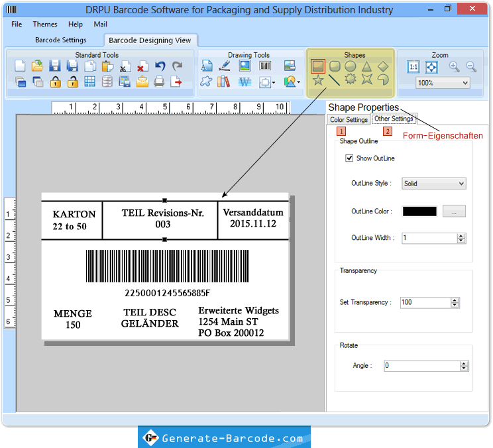Click into the Angle input field
This screenshot has width=493, height=448.
[422, 366]
